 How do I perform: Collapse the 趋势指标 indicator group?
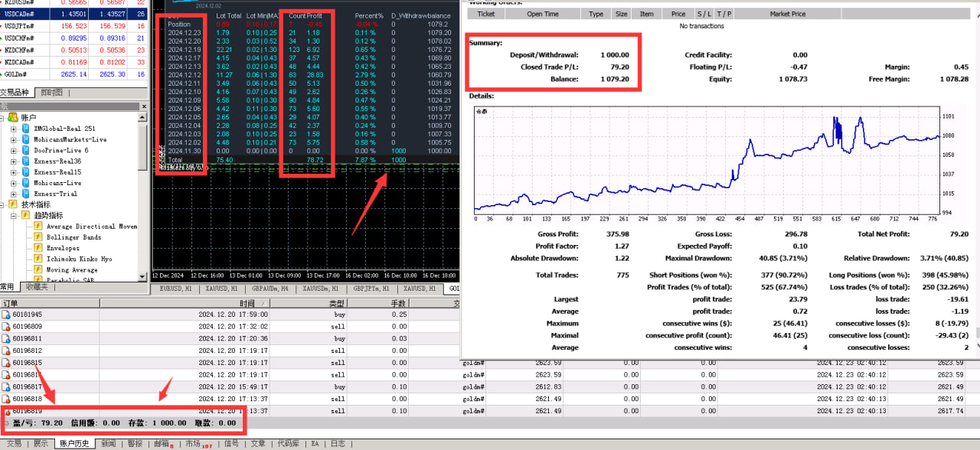point(14,216)
